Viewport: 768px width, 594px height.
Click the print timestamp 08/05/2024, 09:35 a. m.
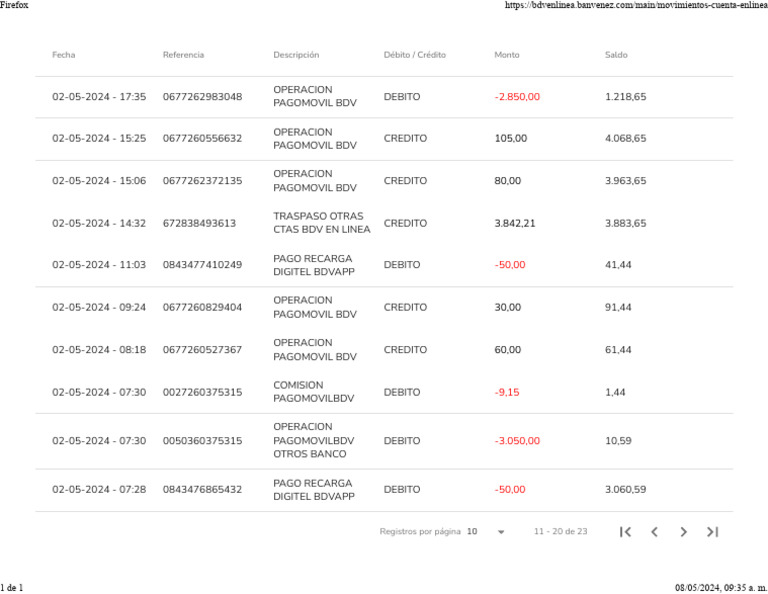pos(721,588)
